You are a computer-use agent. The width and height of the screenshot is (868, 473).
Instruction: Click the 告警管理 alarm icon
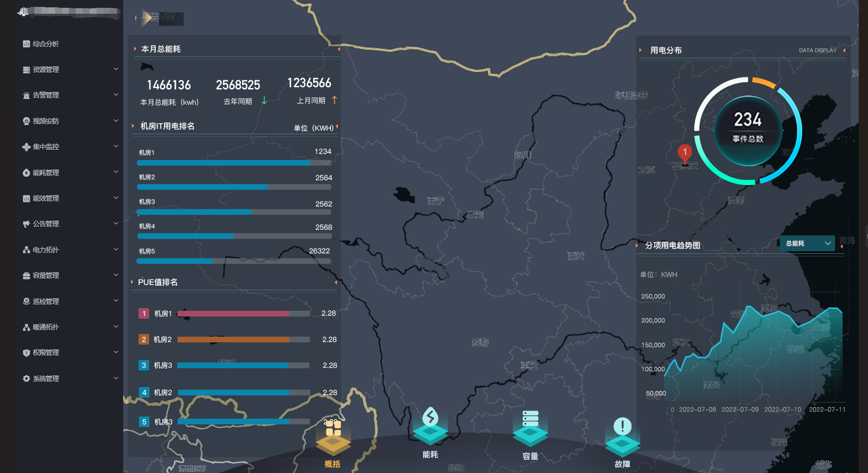26,95
